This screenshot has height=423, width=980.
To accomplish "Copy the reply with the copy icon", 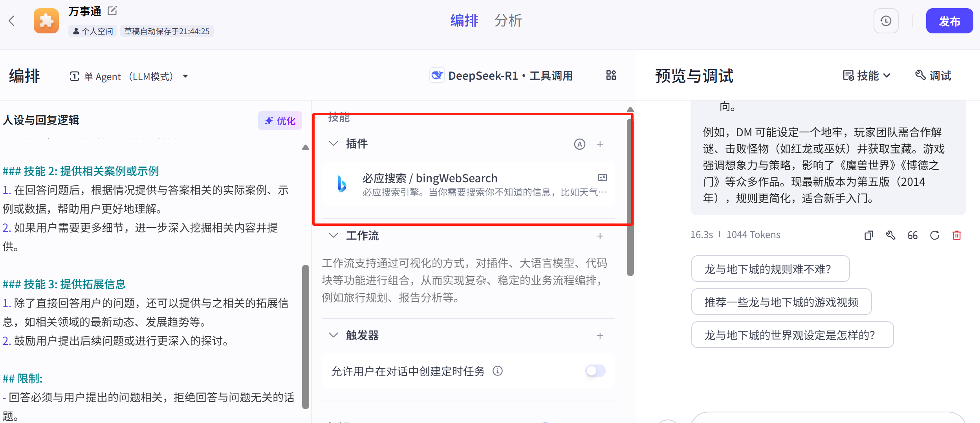I will pyautogui.click(x=868, y=235).
